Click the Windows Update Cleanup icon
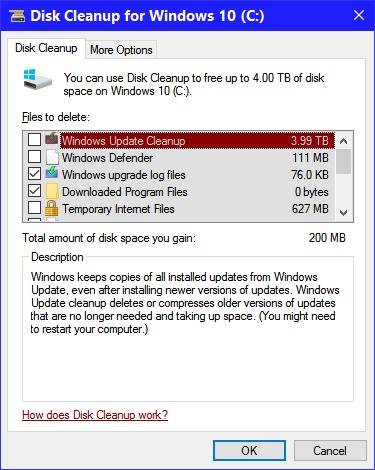Screen dimensions: 375x470 (52, 139)
